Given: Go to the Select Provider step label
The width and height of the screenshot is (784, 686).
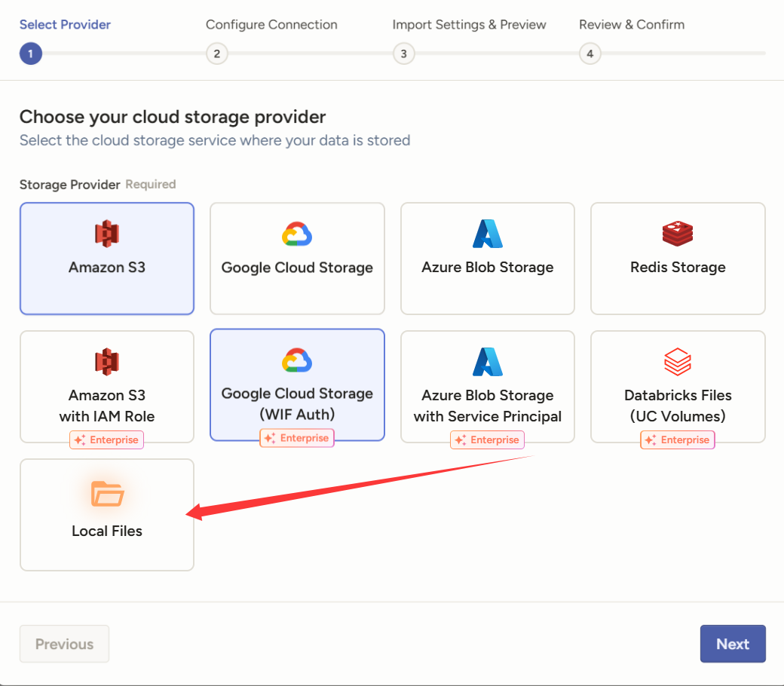Looking at the screenshot, I should (65, 24).
